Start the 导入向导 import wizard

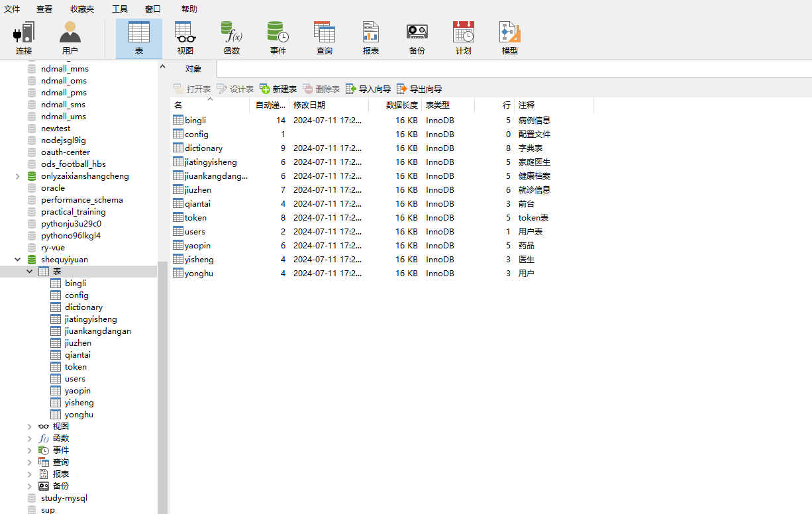pyautogui.click(x=368, y=88)
